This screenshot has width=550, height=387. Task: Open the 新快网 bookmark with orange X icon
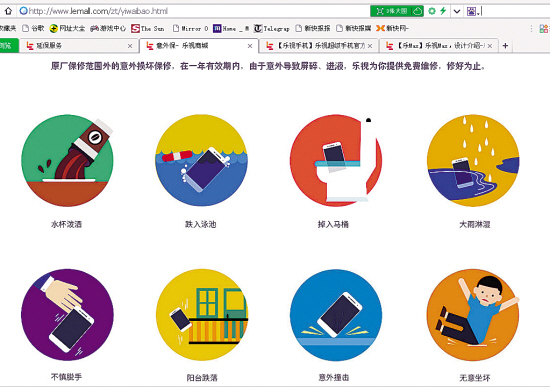393,28
